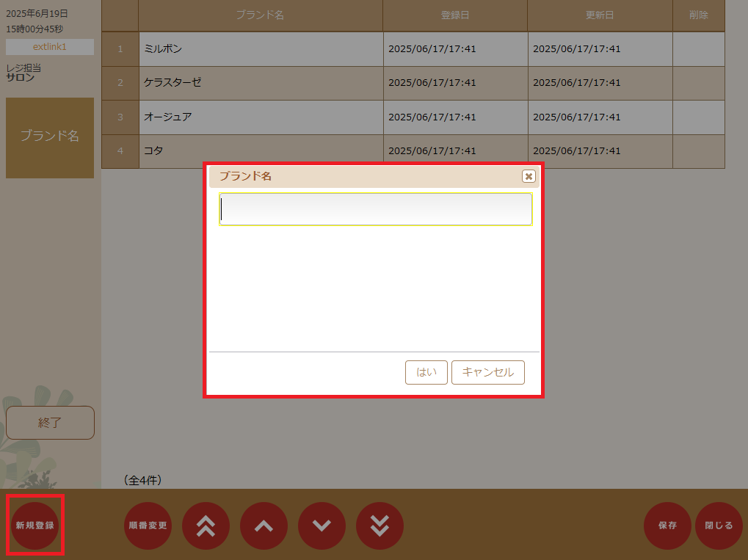This screenshot has width=748, height=560.
Task: Click the ブランド名 dialog title text
Action: (x=245, y=176)
